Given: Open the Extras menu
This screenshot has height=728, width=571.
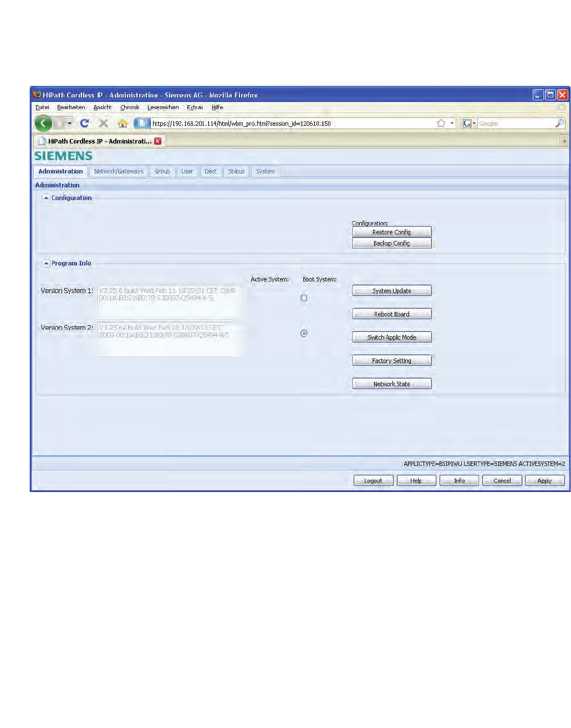Looking at the screenshot, I should click(x=195, y=107).
